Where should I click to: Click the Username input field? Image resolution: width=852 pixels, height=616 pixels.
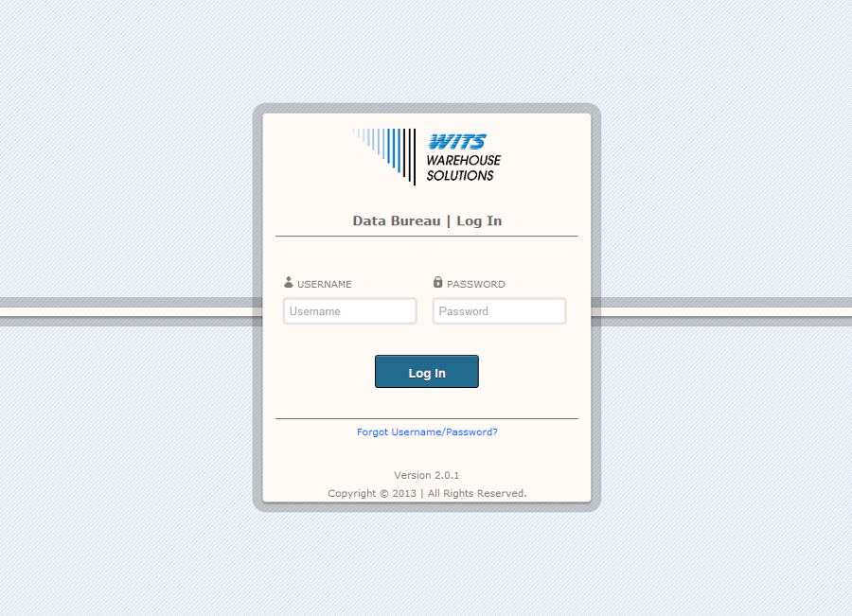point(350,311)
